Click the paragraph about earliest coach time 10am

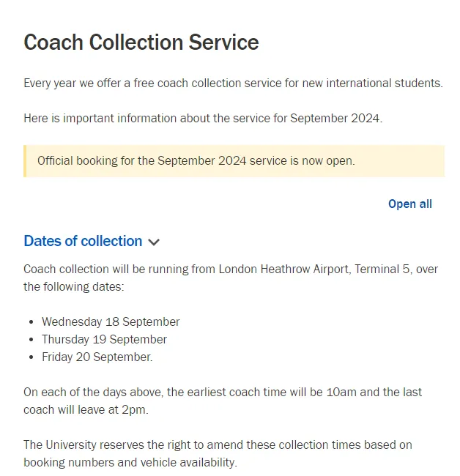click(223, 401)
